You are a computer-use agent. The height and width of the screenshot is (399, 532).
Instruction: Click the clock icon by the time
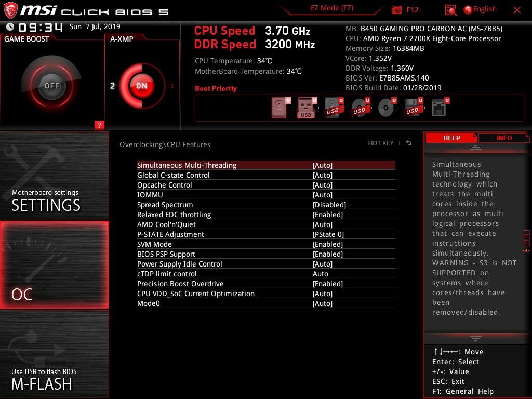pos(10,26)
